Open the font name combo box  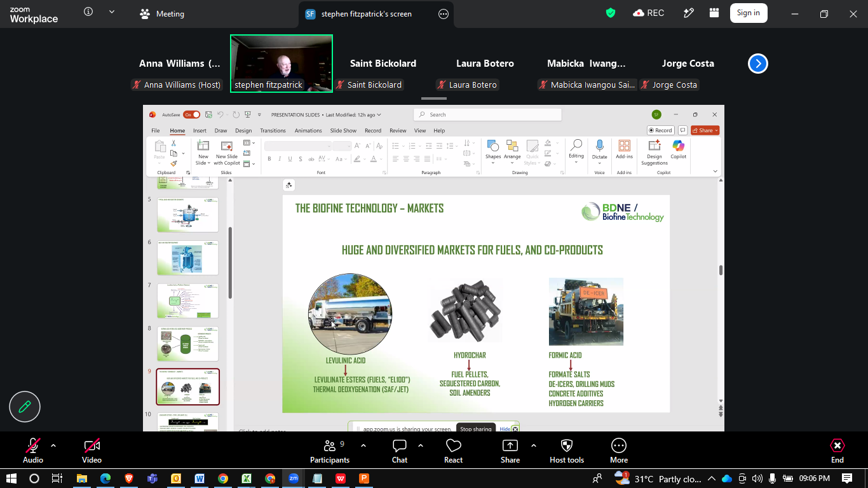click(x=298, y=146)
